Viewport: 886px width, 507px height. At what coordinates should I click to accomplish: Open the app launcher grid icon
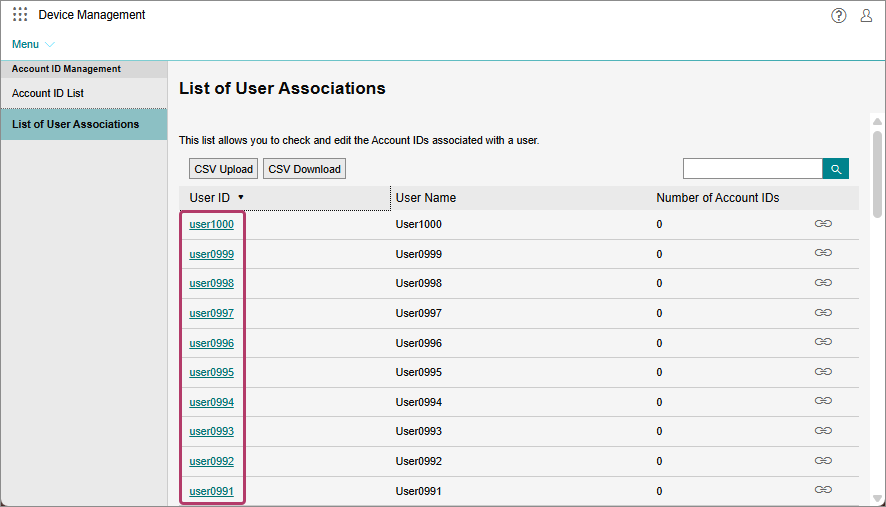[x=20, y=15]
